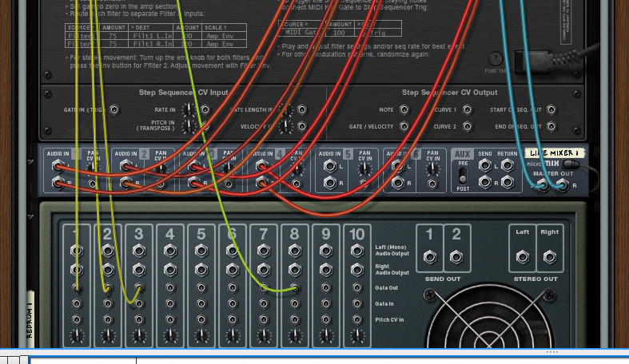Click the AUX Send L jack
Viewport: 629px width, 364px height.
point(485,165)
